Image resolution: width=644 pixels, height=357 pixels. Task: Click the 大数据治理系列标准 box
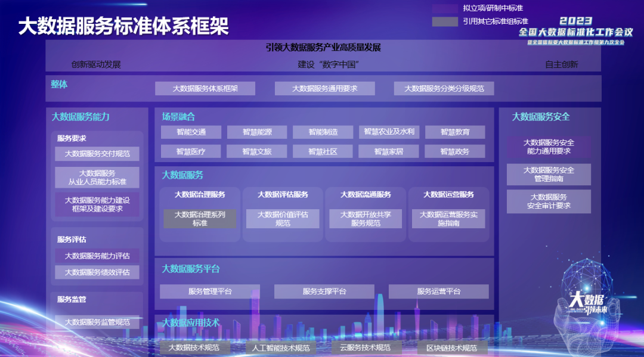200,219
